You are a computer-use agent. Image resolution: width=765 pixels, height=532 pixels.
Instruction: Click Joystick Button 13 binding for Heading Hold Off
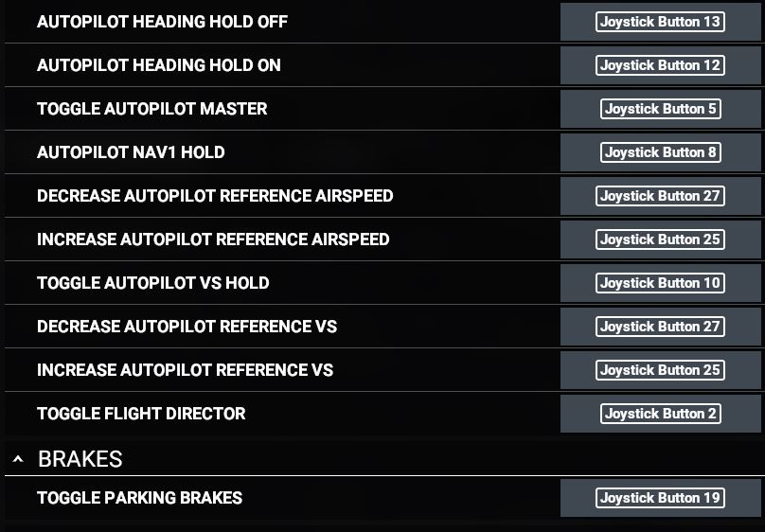click(660, 22)
